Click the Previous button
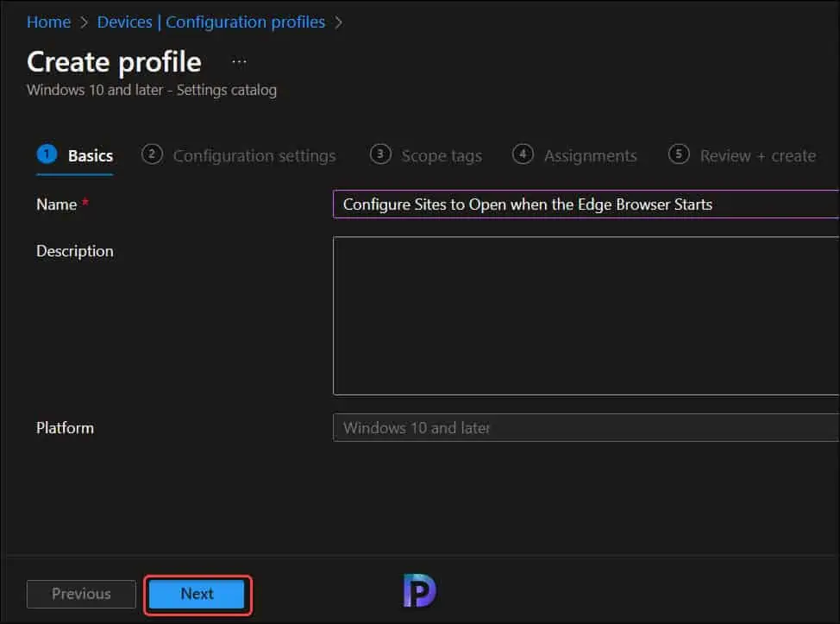840x624 pixels. pyautogui.click(x=81, y=594)
